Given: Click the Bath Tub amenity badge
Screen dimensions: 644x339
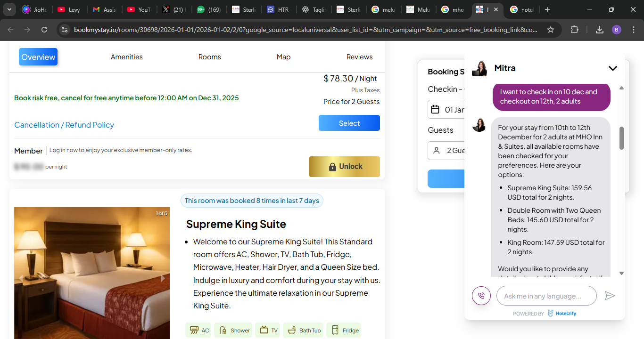Looking at the screenshot, I should click(x=304, y=330).
